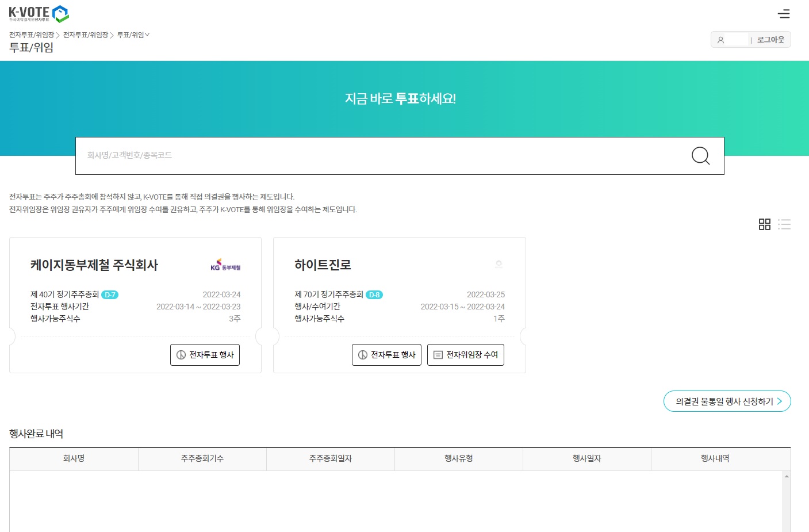Click the 지금 바로 투표하세요! banner text
Screen dimensions: 809x532
pyautogui.click(x=400, y=98)
